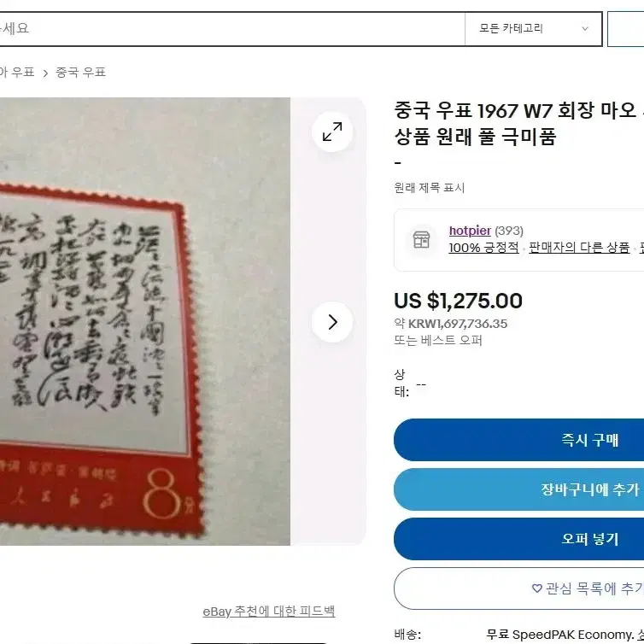Click the breadcrumb chevron separator
This screenshot has height=644, width=644.
45,73
